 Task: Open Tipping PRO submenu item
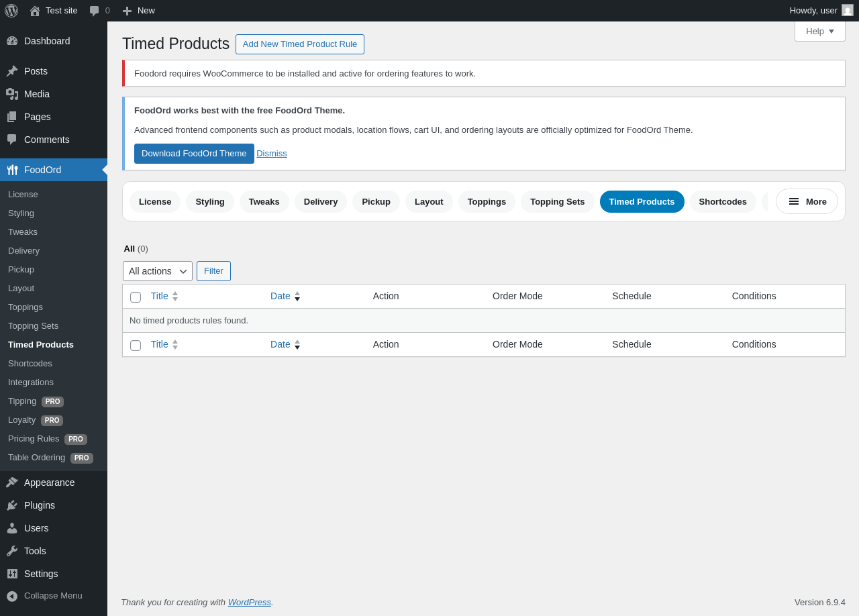click(36, 401)
